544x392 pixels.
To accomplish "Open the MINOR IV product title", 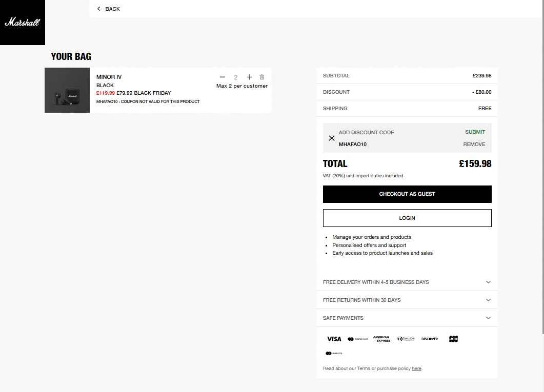I will point(109,77).
